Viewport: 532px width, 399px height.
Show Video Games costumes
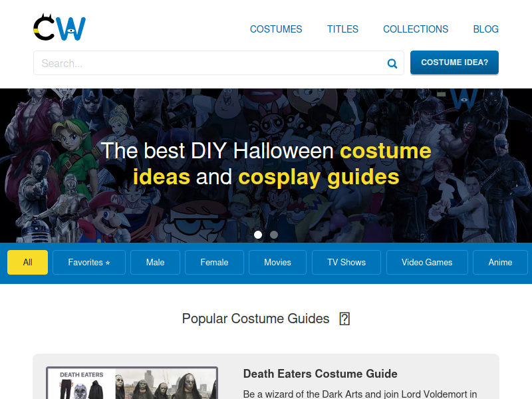[x=427, y=262]
